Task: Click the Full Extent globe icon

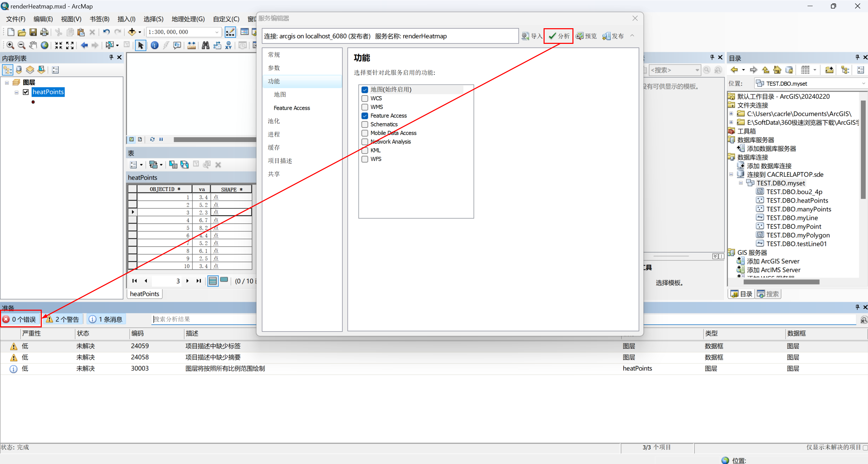Action: tap(45, 45)
